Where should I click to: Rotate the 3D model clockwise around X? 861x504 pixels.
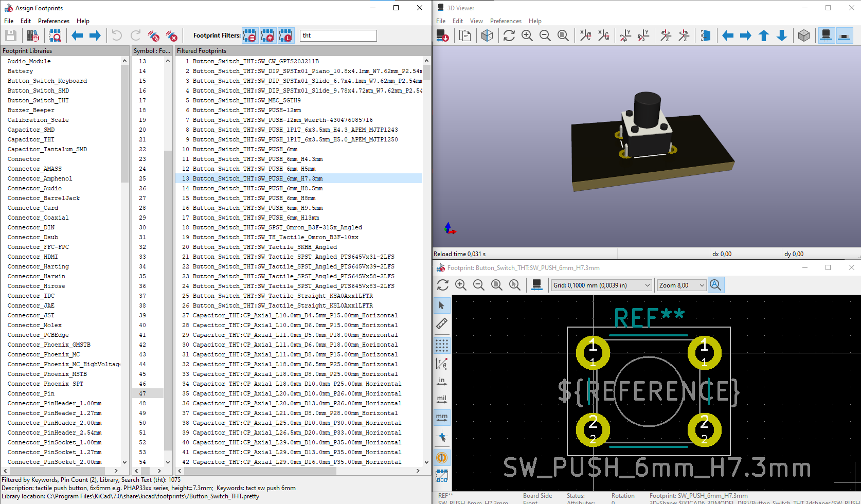click(586, 35)
